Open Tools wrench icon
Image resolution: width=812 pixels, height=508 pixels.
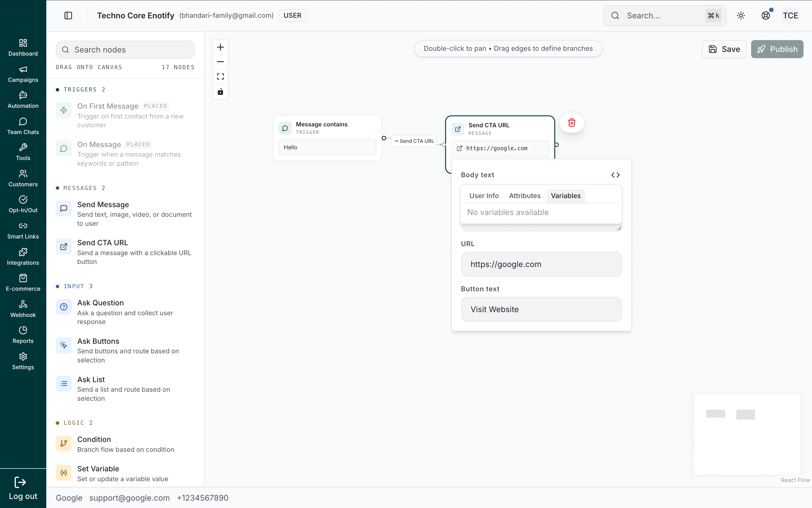tap(23, 147)
